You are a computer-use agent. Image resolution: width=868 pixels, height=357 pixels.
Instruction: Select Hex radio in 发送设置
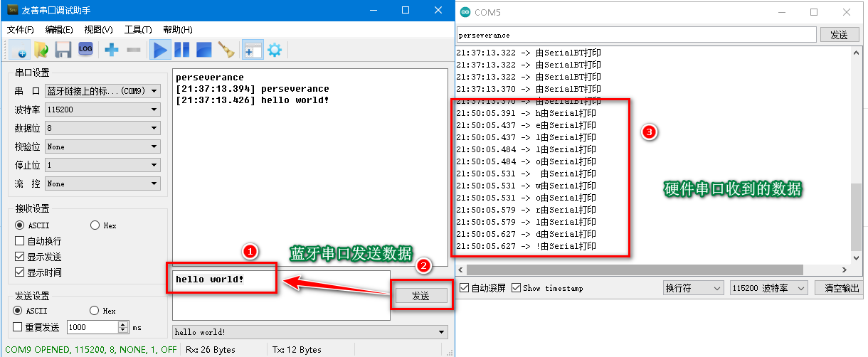pyautogui.click(x=95, y=311)
